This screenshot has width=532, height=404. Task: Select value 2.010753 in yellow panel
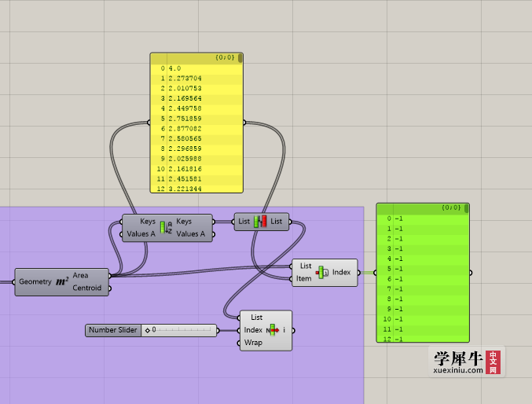point(185,88)
